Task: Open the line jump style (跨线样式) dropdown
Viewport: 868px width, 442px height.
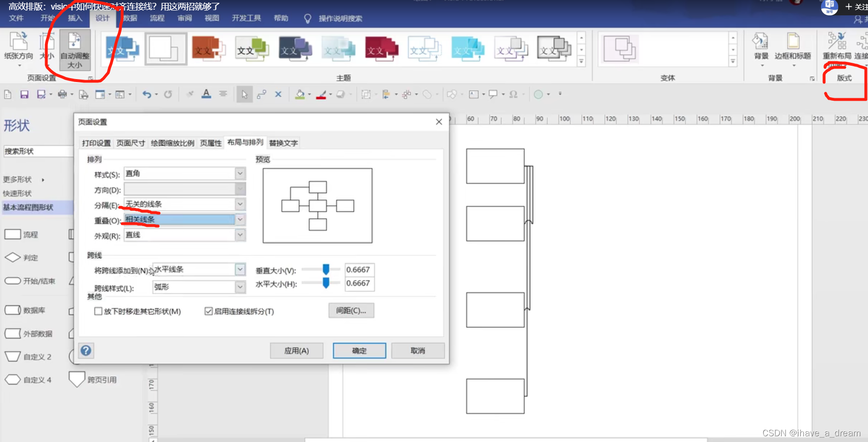Action: coord(240,287)
